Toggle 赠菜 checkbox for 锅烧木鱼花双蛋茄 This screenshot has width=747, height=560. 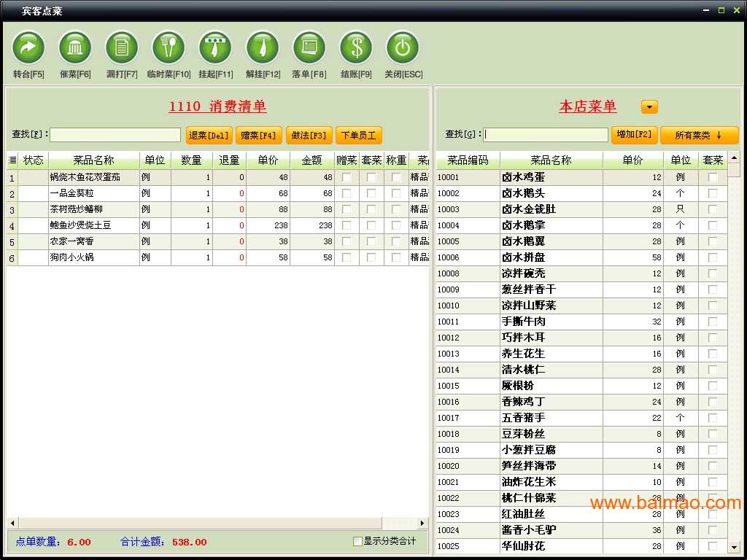click(347, 177)
